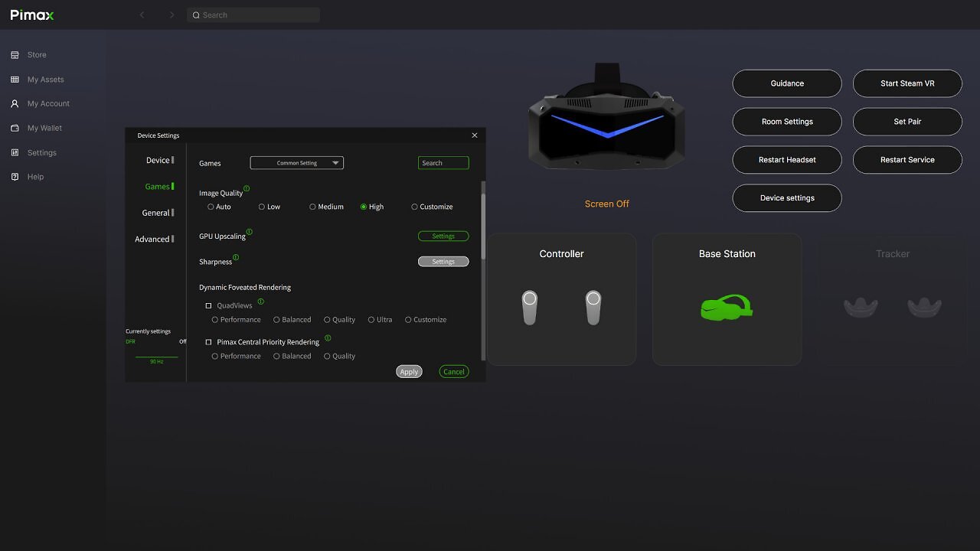The width and height of the screenshot is (980, 551).
Task: Click QuadViews info icon
Action: (x=260, y=302)
